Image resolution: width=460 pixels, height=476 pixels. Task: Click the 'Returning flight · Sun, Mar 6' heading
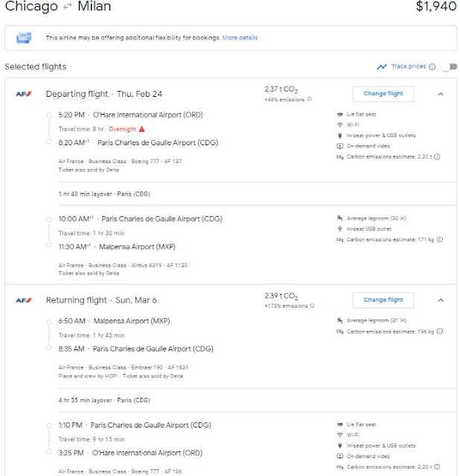tap(101, 300)
